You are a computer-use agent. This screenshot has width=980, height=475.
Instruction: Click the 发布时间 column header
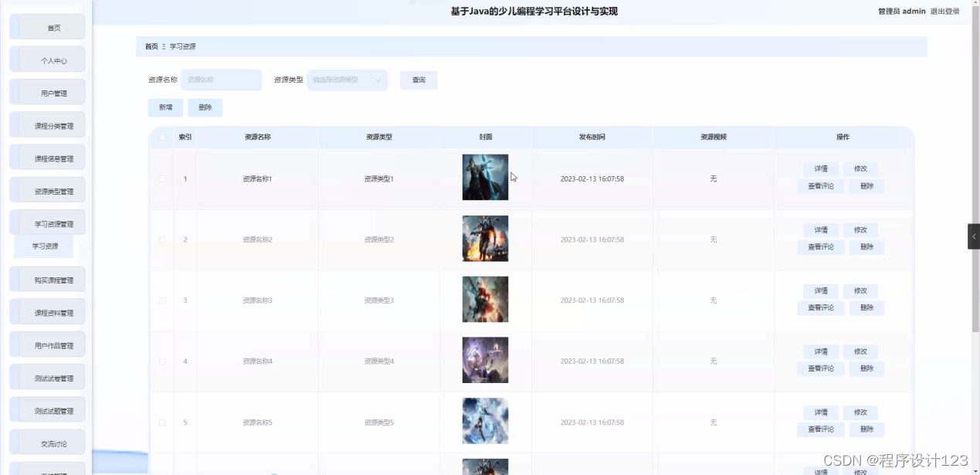point(592,137)
